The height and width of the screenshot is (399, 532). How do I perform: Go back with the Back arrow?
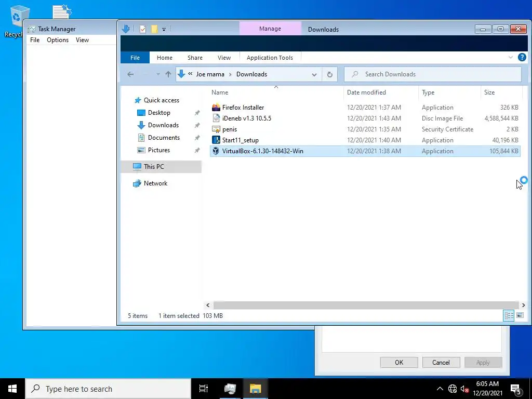(130, 74)
